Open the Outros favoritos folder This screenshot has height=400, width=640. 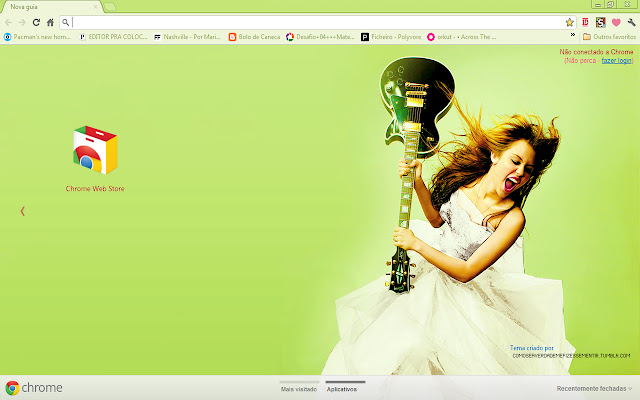click(609, 37)
